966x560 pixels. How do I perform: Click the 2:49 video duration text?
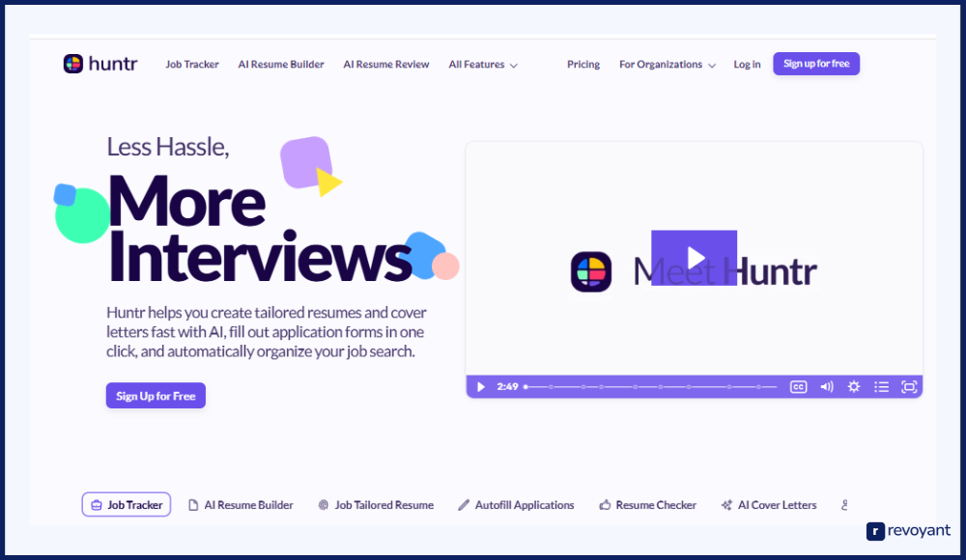point(508,387)
